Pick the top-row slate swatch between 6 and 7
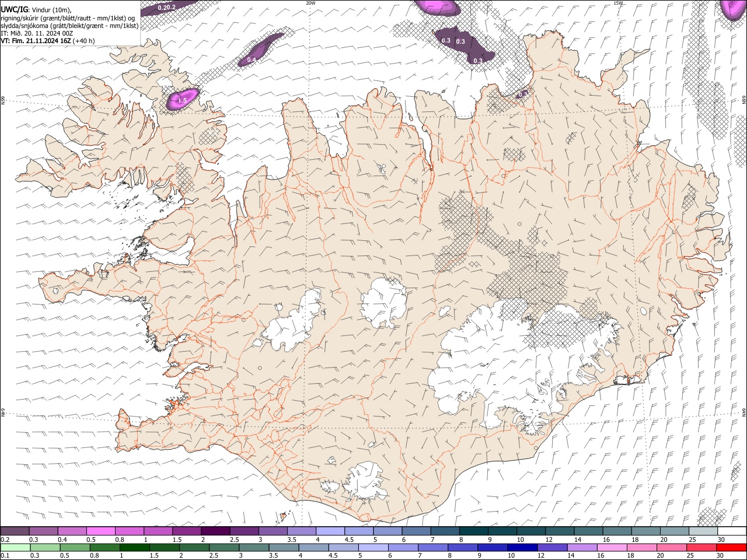 (x=416, y=531)
